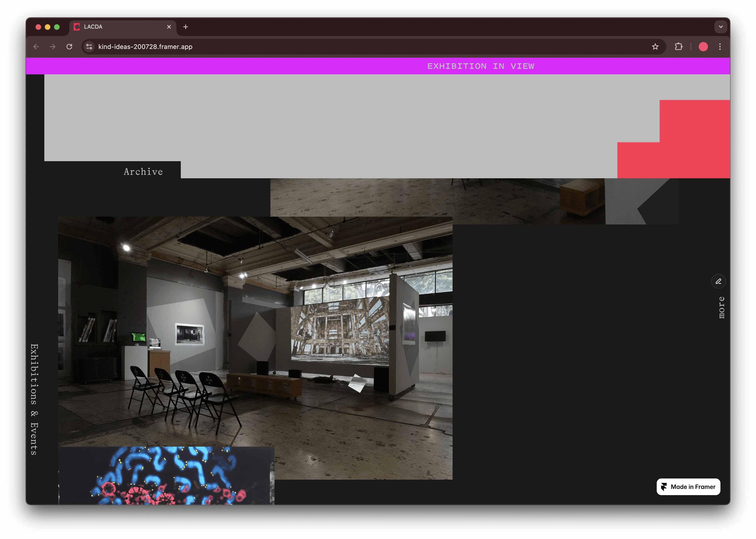Close the LACDA tab
This screenshot has width=756, height=539.
click(x=169, y=27)
